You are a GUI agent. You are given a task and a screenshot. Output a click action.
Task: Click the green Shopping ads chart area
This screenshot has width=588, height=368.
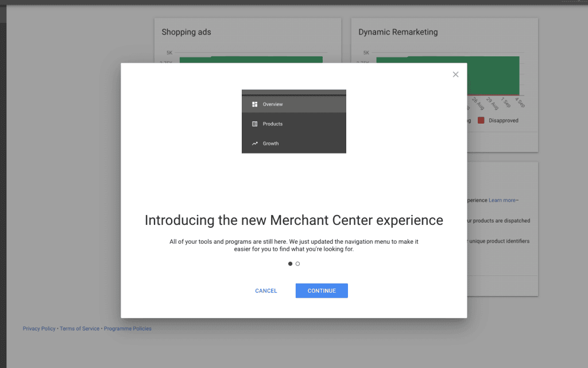[x=251, y=59]
